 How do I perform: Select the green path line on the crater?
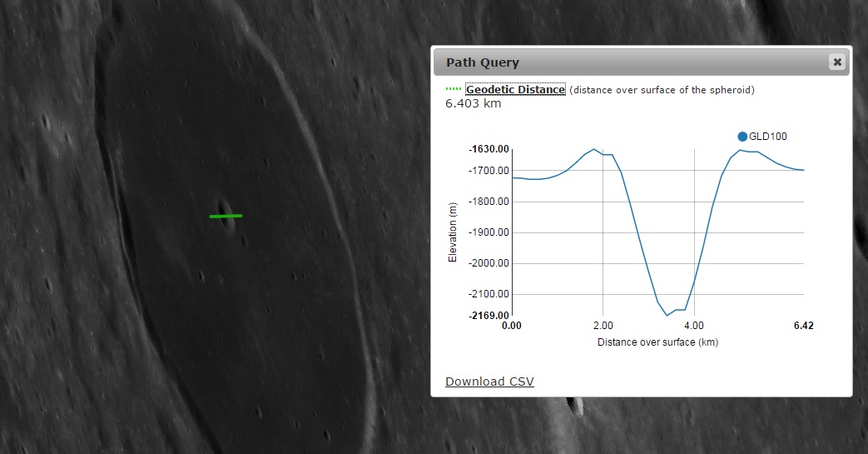coord(226,216)
